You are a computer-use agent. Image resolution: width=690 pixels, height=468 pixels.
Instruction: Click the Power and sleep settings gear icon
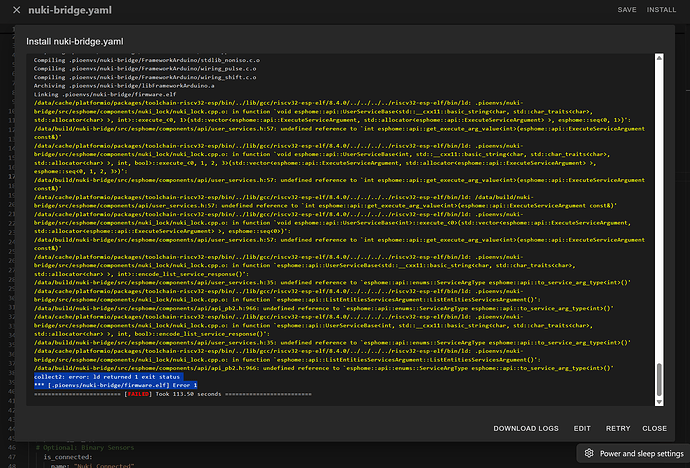(589, 453)
